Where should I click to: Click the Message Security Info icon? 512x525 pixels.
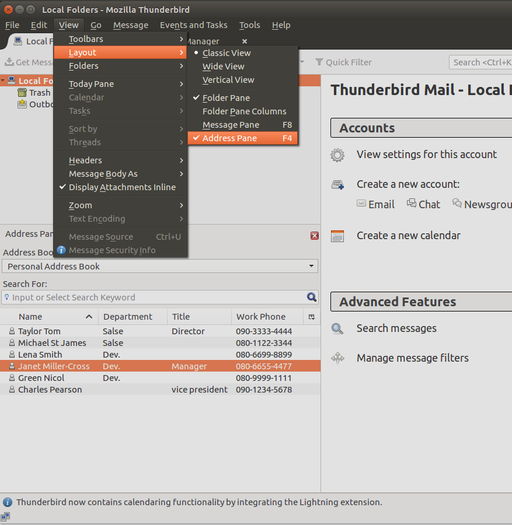[61, 250]
